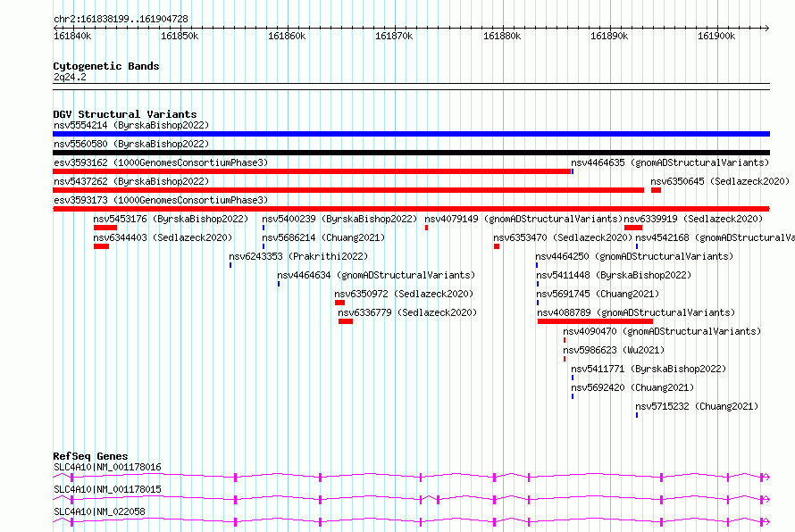Image resolution: width=795 pixels, height=532 pixels.
Task: Click the red nsv6344403 variant bar
Action: 102,246
